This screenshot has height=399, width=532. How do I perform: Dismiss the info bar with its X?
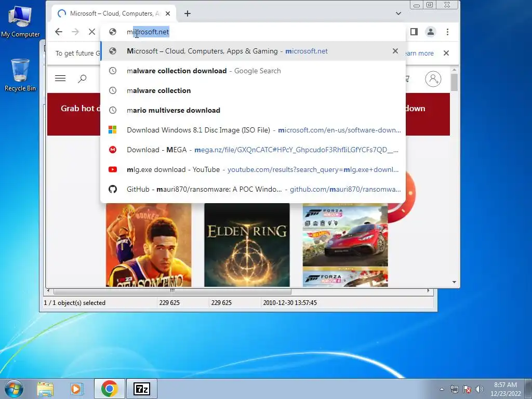446,53
